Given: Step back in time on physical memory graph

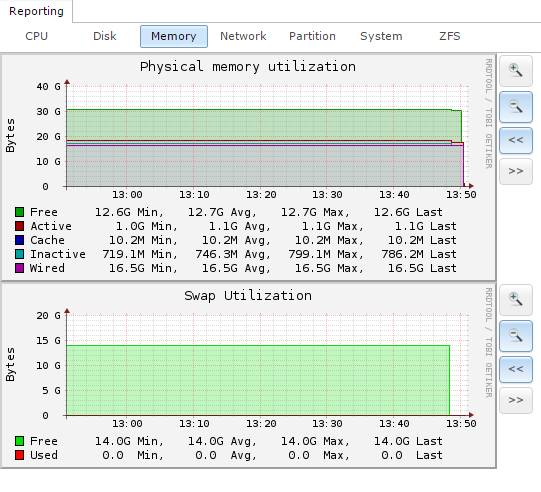Looking at the screenshot, I should pos(515,140).
